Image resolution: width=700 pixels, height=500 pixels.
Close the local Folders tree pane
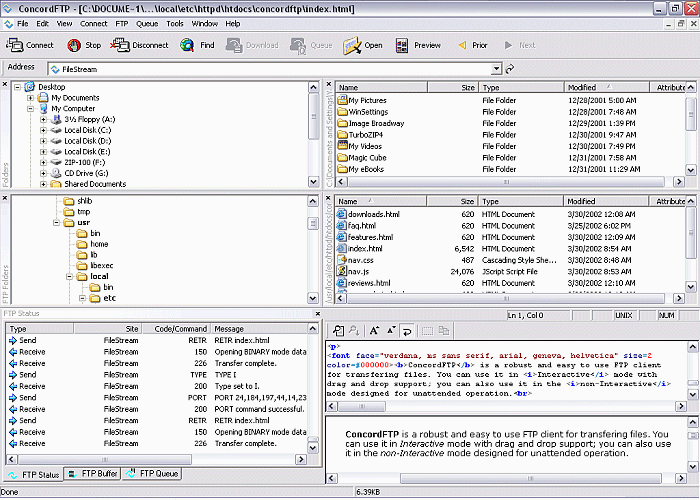5,84
